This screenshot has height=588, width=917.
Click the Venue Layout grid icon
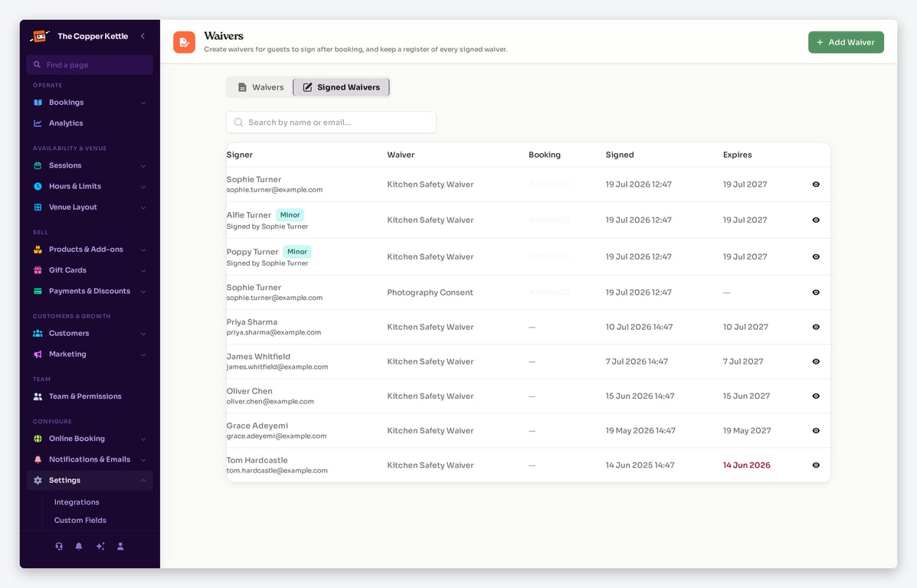[x=38, y=207]
